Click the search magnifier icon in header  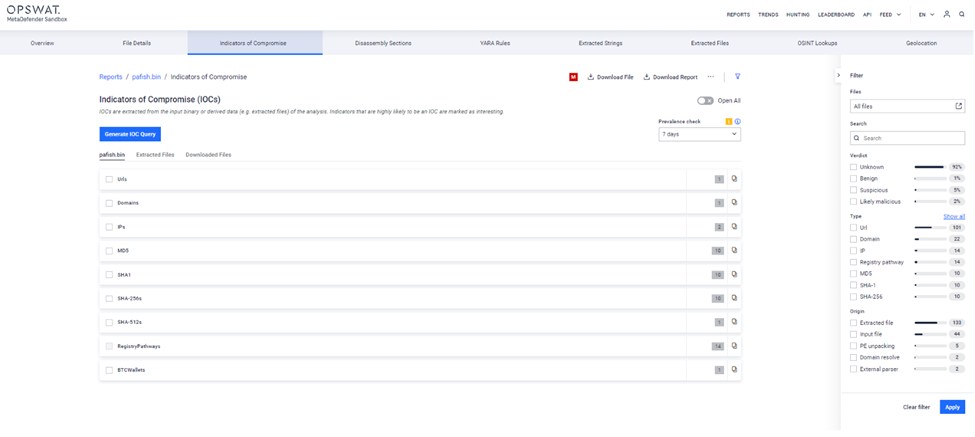[962, 14]
